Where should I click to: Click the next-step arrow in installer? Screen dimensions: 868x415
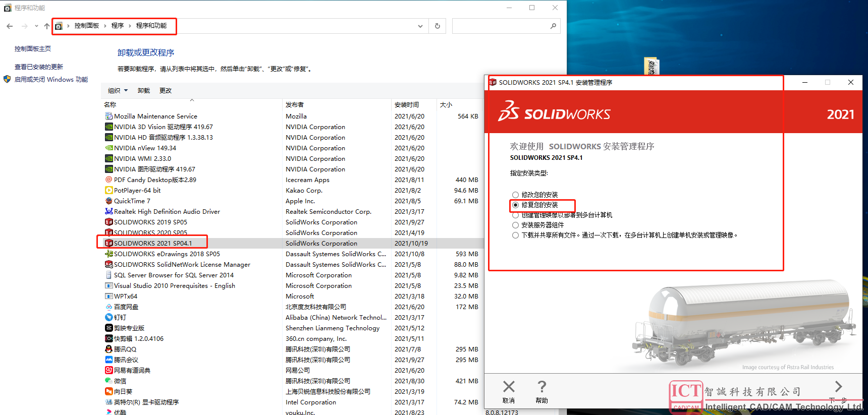838,387
